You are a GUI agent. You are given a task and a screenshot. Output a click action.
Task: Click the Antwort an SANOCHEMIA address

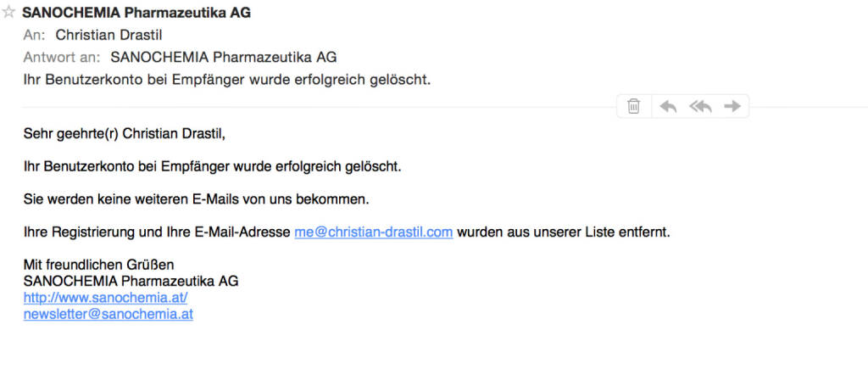tap(224, 58)
